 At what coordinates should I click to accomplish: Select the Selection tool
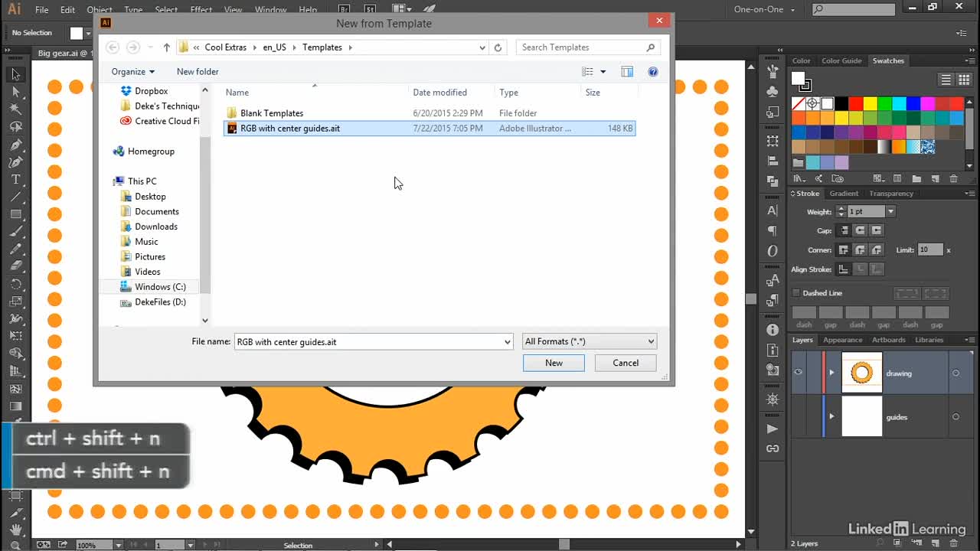15,74
